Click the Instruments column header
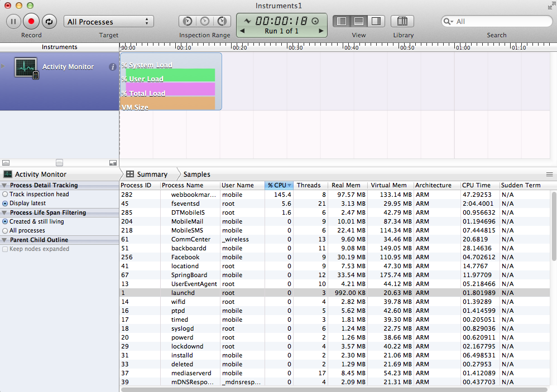557x392 pixels. 59,47
